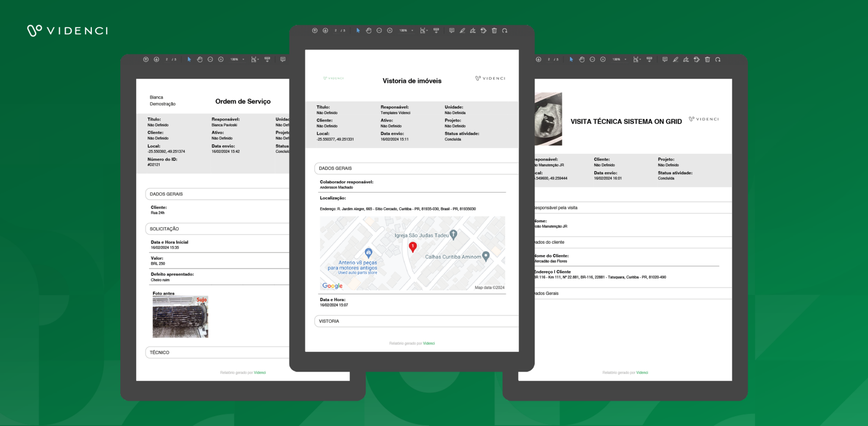
Task: Open the comment annotation tool
Action: coord(452,31)
